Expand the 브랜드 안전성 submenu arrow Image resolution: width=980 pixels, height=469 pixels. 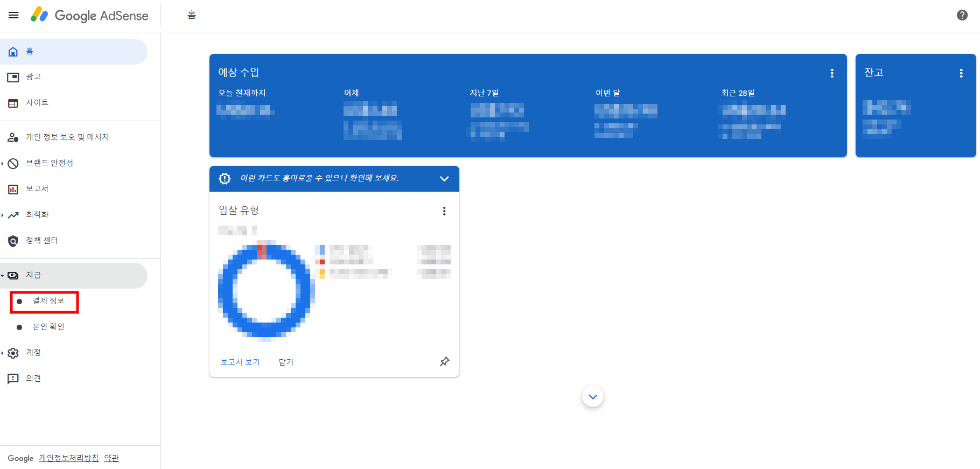[3, 163]
